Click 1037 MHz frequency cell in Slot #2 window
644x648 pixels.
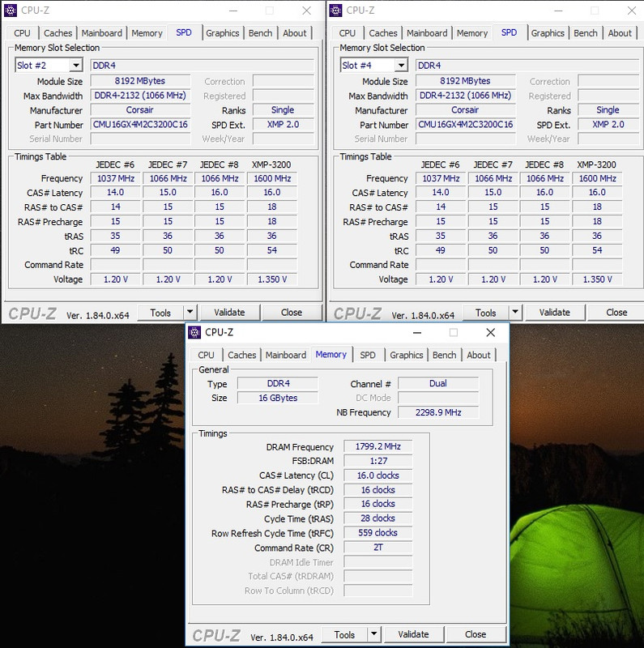[x=116, y=178]
